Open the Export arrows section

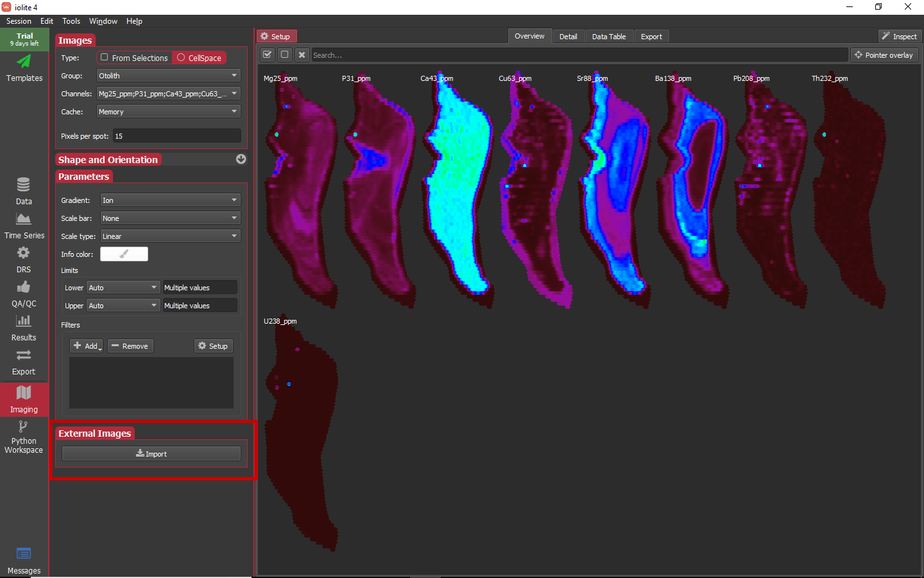click(24, 362)
